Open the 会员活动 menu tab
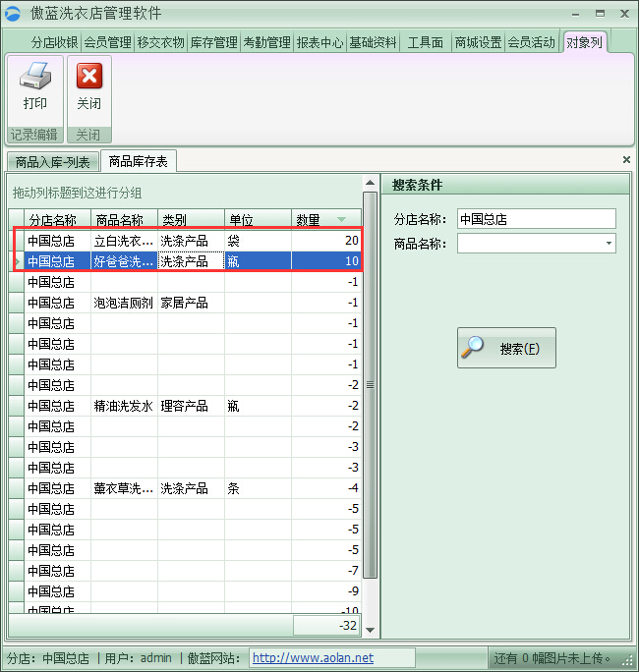This screenshot has width=639, height=672. click(532, 42)
